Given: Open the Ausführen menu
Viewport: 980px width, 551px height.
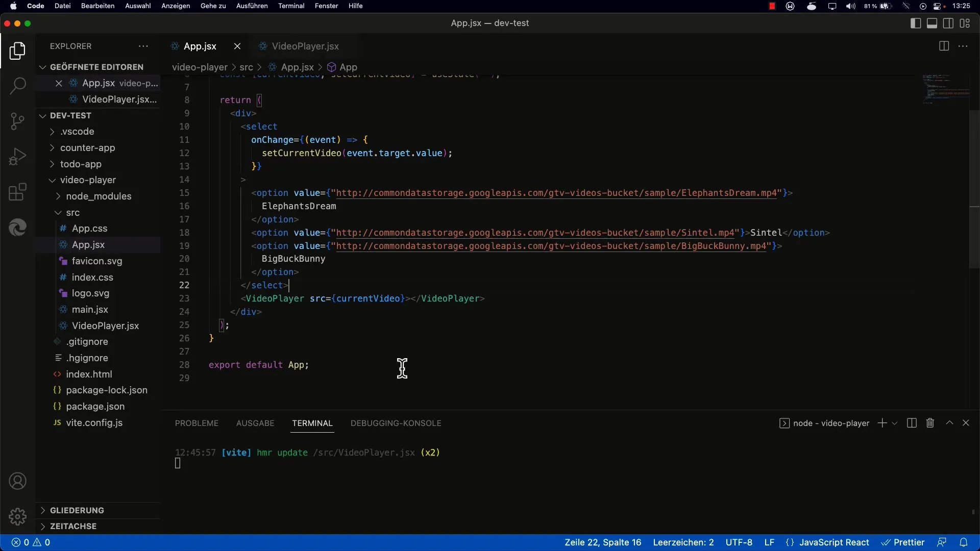Looking at the screenshot, I should (252, 6).
